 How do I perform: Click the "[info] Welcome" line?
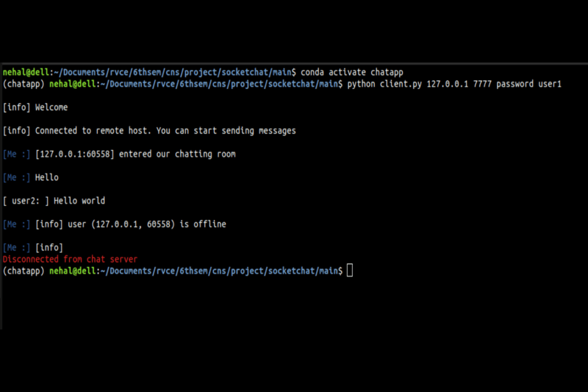tap(35, 107)
